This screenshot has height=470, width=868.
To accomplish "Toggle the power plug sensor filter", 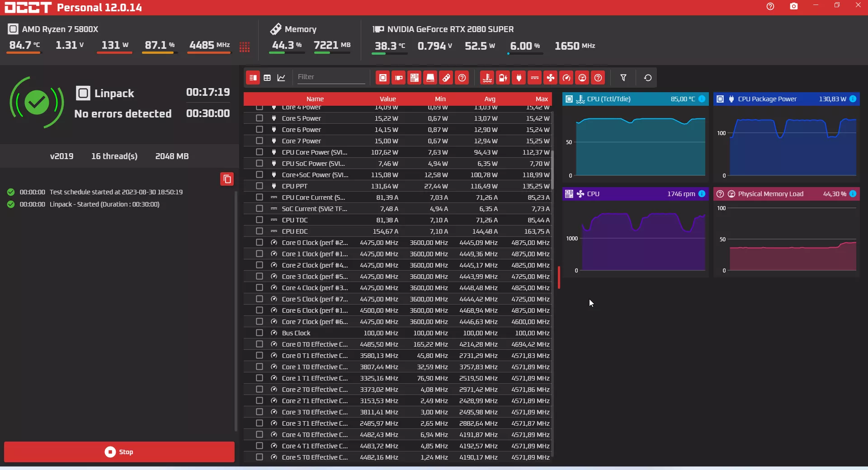I will pyautogui.click(x=519, y=78).
